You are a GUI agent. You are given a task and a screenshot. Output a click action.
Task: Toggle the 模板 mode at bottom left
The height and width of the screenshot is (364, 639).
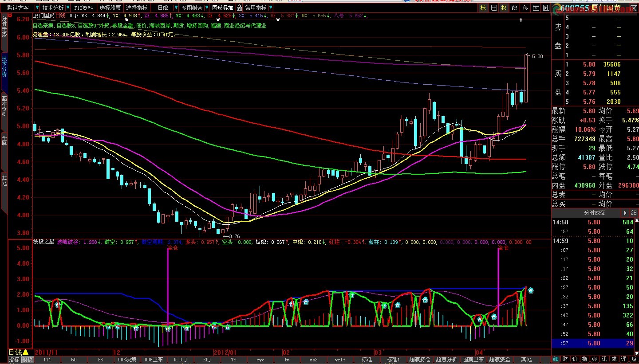click(28, 360)
